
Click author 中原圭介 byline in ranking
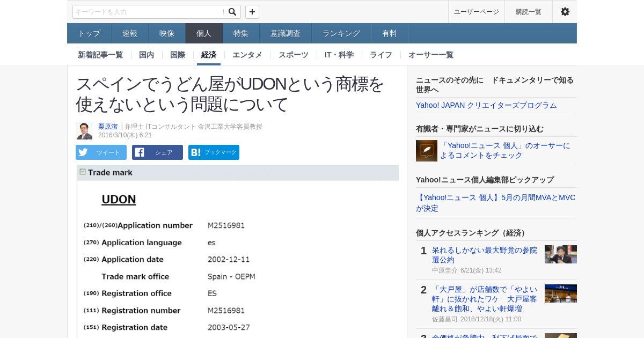tap(445, 270)
